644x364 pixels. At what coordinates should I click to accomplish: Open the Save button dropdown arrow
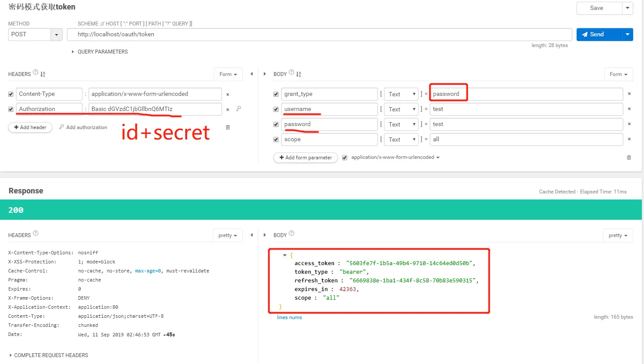628,8
